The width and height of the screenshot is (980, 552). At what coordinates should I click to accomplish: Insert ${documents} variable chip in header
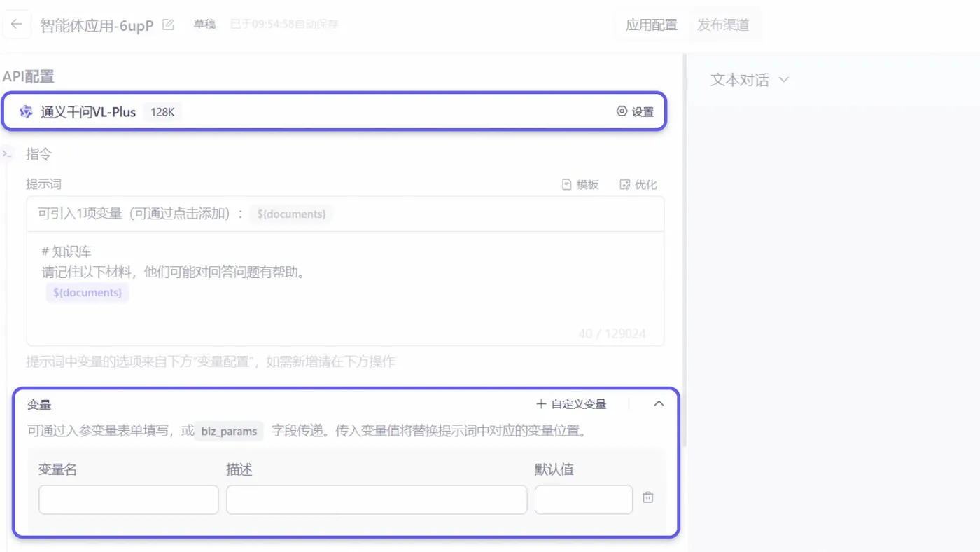click(291, 214)
